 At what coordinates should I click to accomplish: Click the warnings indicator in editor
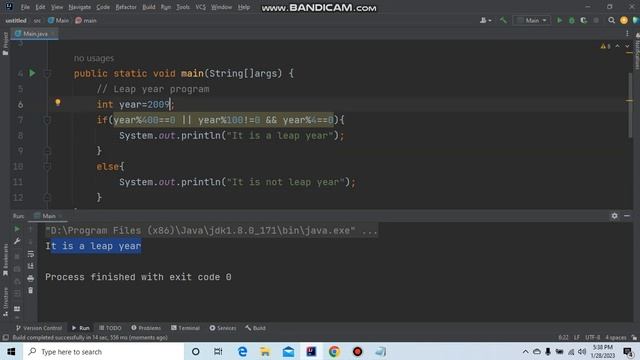pyautogui.click(x=605, y=47)
